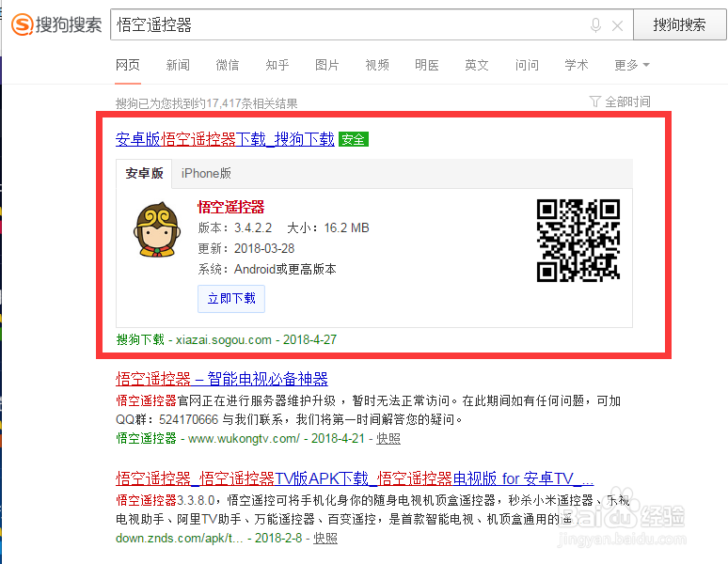
Task: Focus the search field containing 悟空遥控器
Action: pos(372,24)
